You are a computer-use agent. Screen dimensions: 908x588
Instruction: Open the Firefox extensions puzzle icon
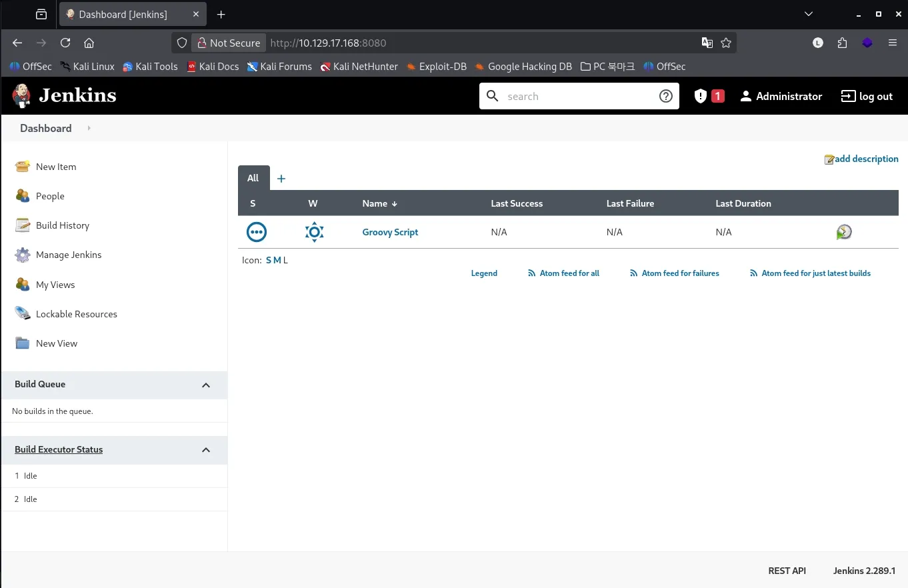(x=842, y=43)
